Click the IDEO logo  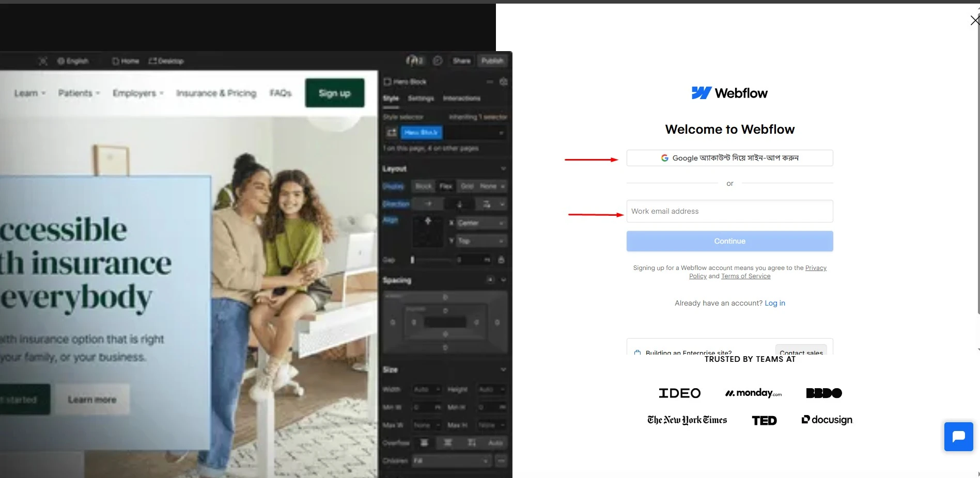[x=679, y=393]
